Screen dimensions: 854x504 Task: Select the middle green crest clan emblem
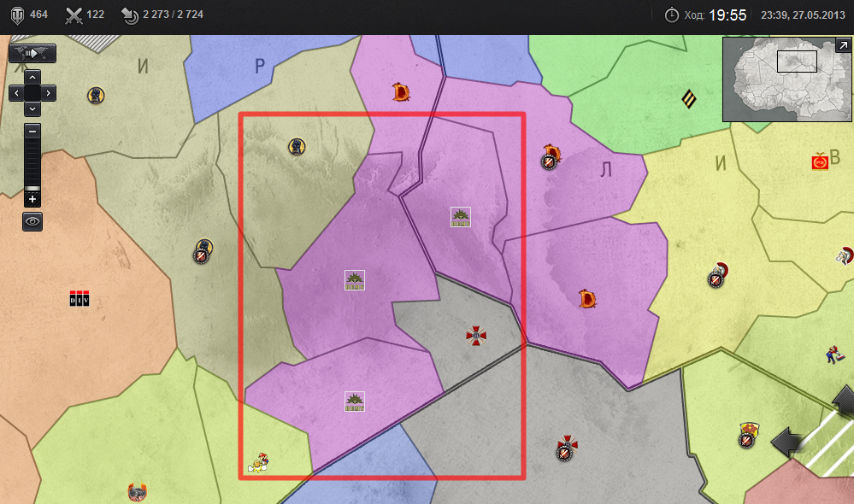tap(355, 280)
